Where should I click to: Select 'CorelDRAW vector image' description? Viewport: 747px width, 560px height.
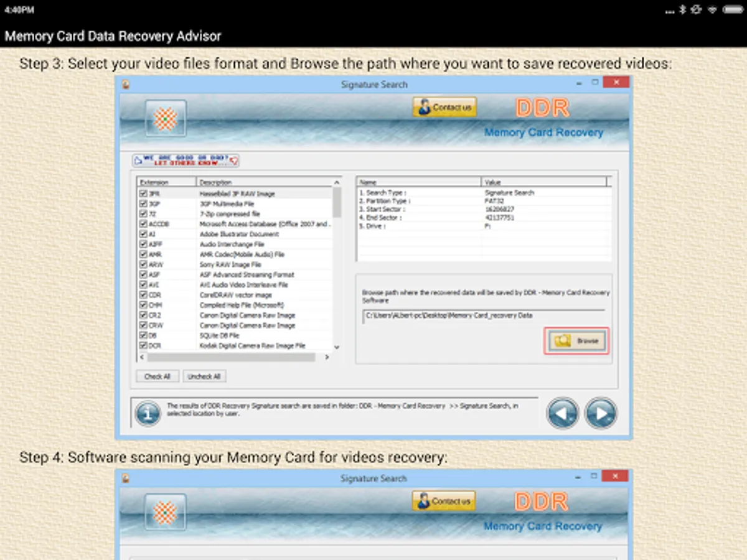tap(235, 295)
